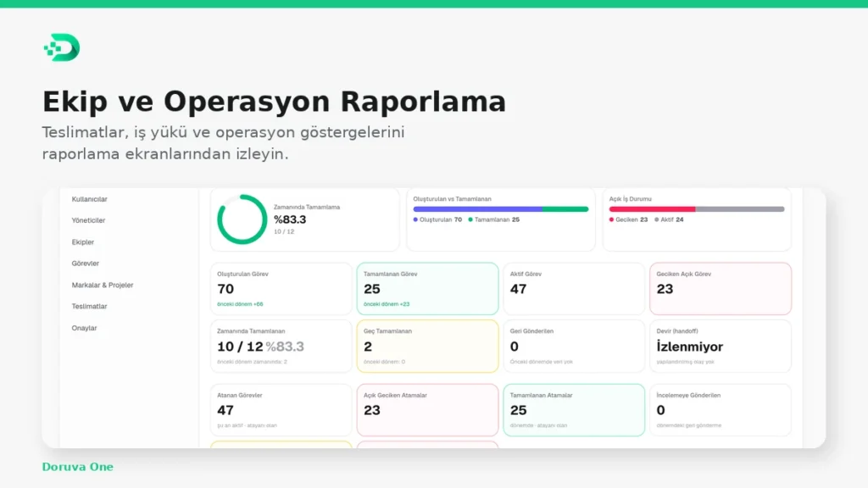868x488 pixels.
Task: Select Ekipler sidebar item
Action: (82, 241)
